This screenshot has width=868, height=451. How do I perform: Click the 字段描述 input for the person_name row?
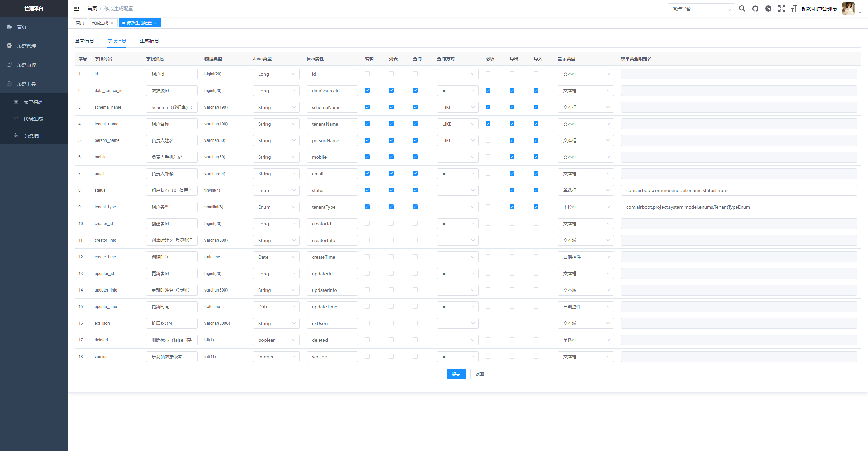(172, 140)
